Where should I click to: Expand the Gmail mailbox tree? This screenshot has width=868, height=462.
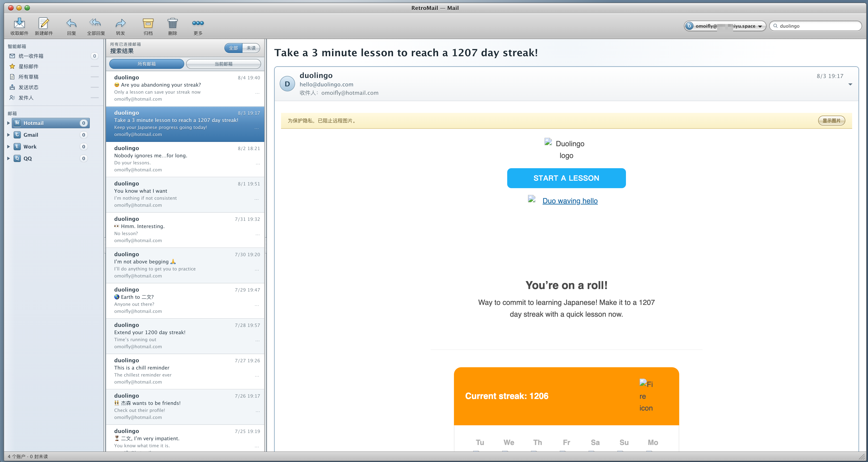tap(8, 135)
